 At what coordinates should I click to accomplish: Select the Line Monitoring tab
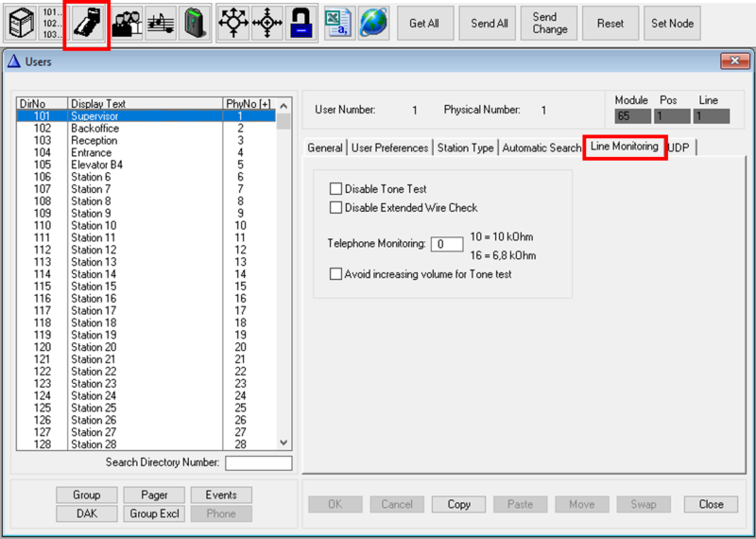[625, 147]
